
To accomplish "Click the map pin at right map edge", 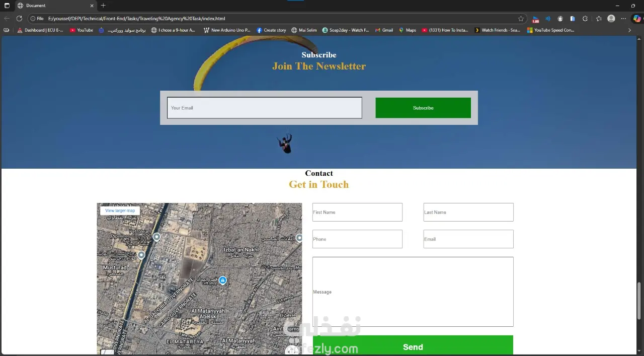I will point(299,238).
